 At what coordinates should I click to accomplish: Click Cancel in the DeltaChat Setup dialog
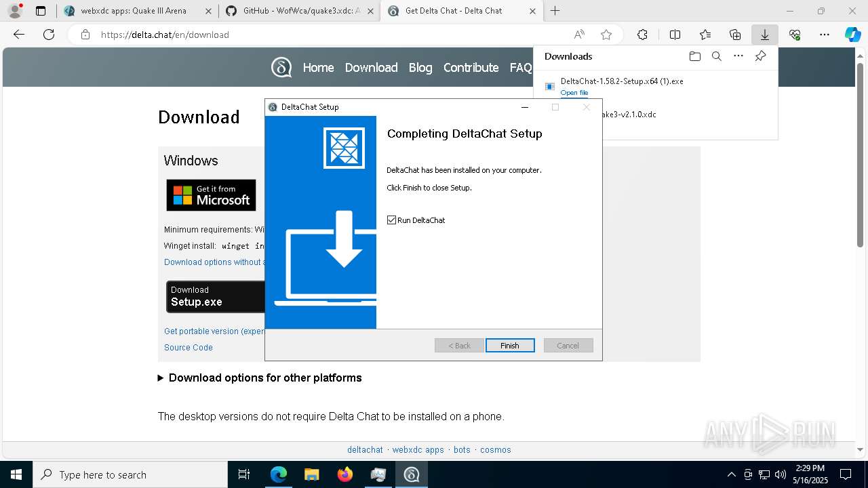pyautogui.click(x=568, y=346)
